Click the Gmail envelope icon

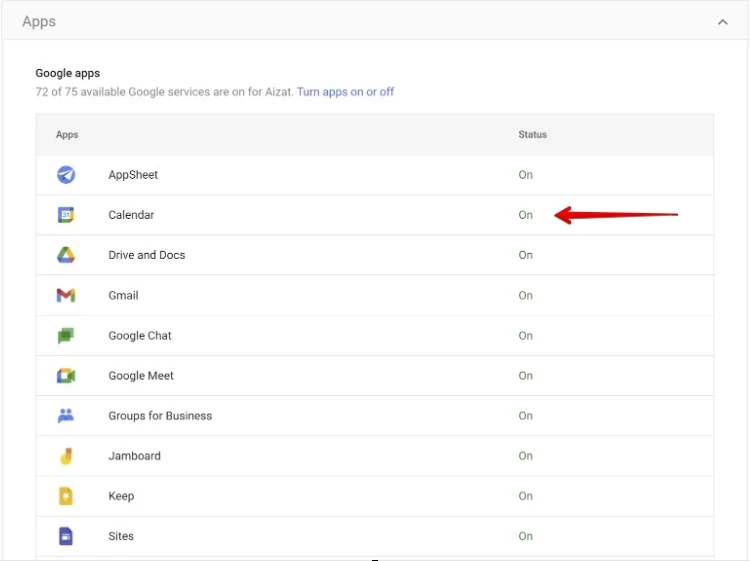(66, 295)
